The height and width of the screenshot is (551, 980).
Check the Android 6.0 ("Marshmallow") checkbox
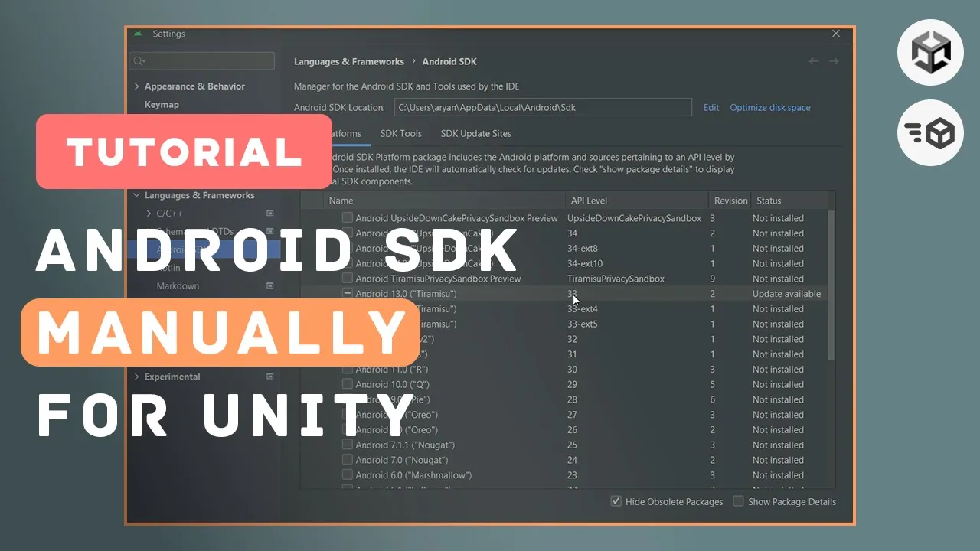tap(348, 475)
